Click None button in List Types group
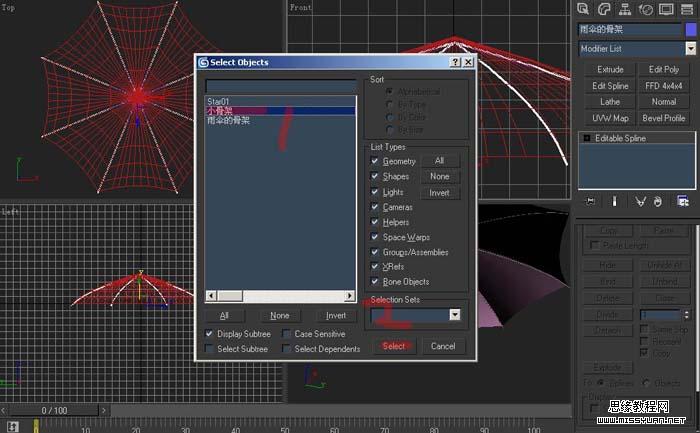The height and width of the screenshot is (433, 700). tap(440, 176)
